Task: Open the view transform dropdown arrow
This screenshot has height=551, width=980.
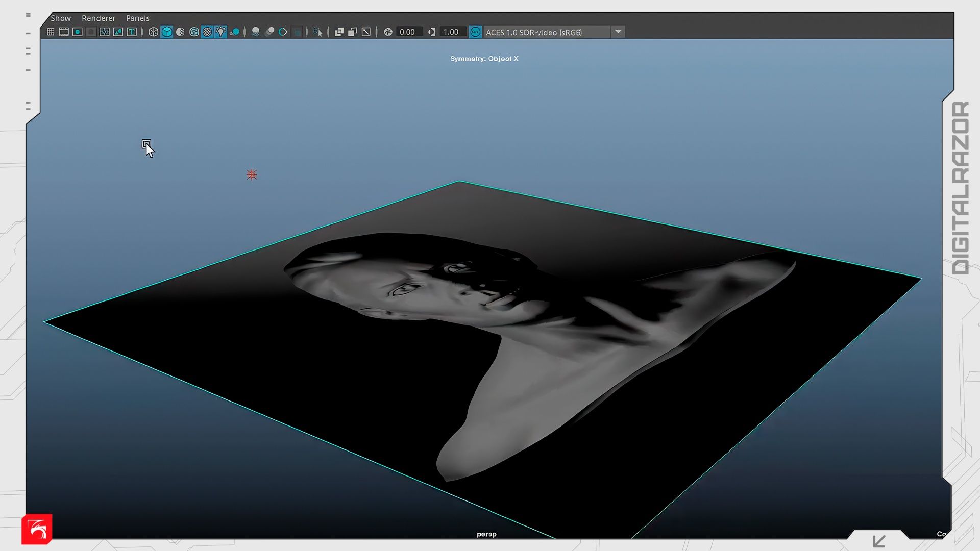Action: (618, 32)
